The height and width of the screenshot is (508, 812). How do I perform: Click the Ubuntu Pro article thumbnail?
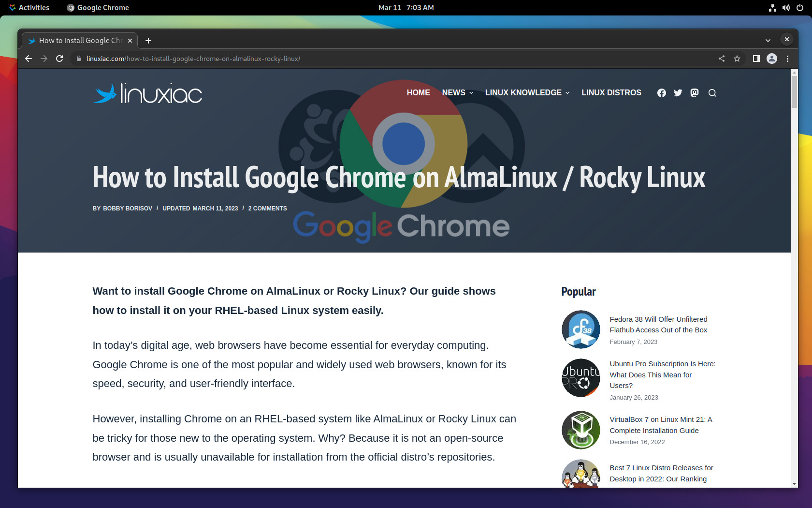tap(581, 378)
